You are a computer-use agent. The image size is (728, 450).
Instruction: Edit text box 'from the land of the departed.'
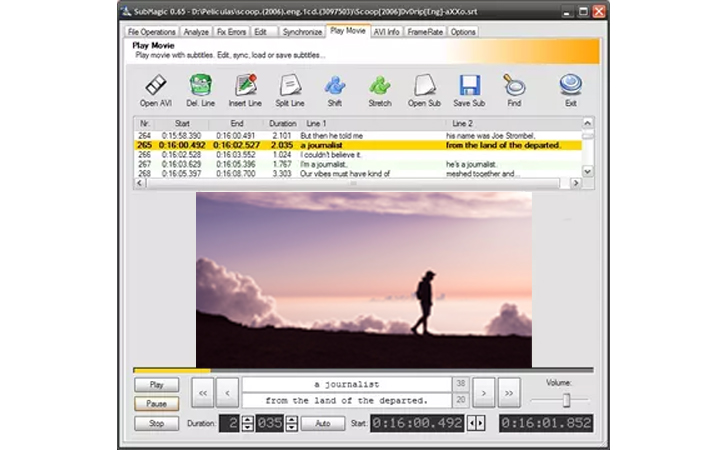pos(347,400)
